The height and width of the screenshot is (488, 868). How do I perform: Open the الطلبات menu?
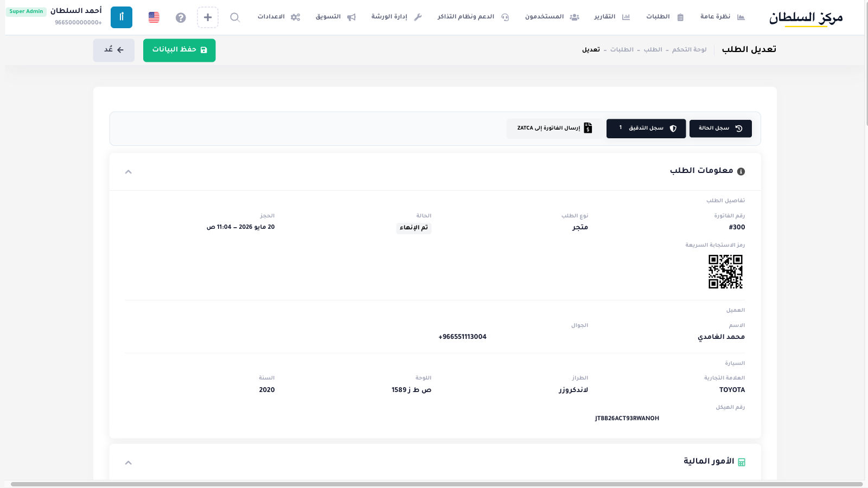pos(665,17)
